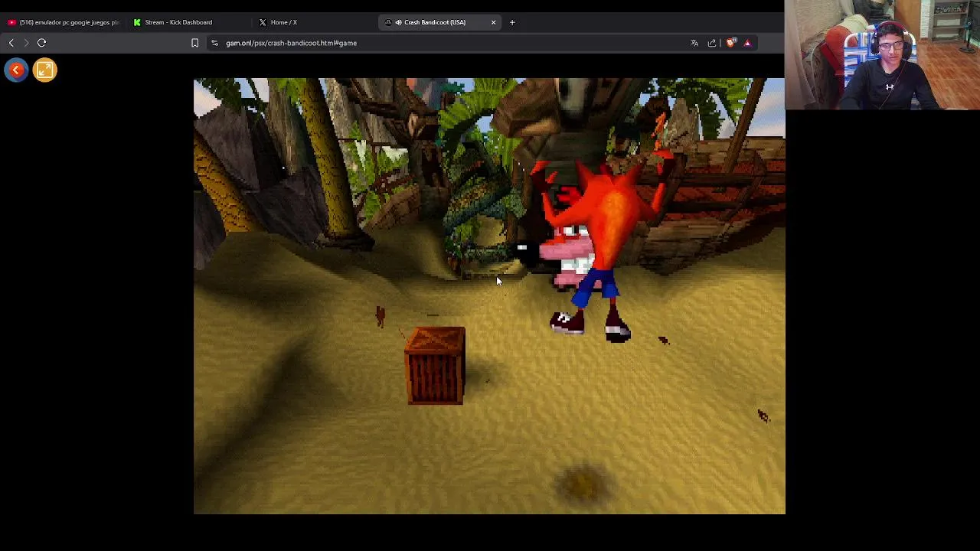980x551 pixels.
Task: Switch to the Home / X tab
Action: (x=283, y=22)
